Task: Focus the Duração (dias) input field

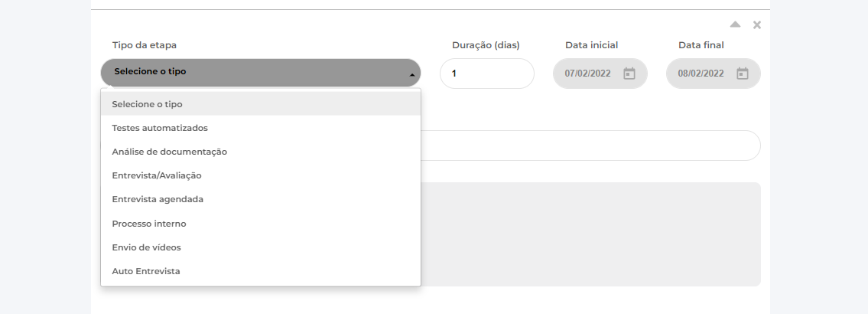Action: [486, 74]
